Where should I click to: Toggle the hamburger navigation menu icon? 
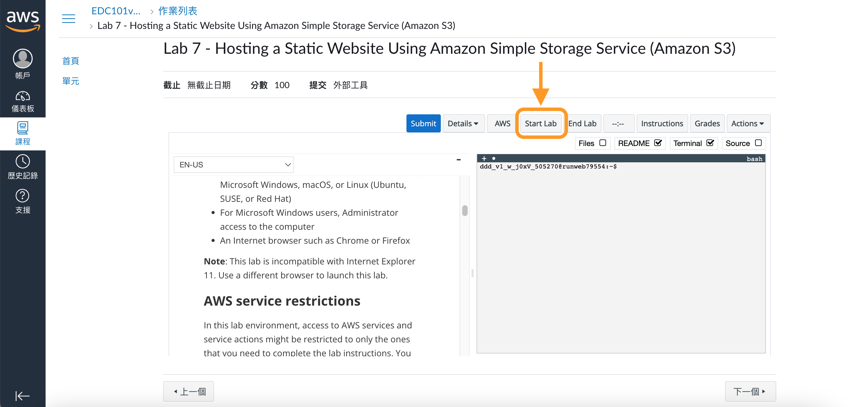[x=68, y=18]
